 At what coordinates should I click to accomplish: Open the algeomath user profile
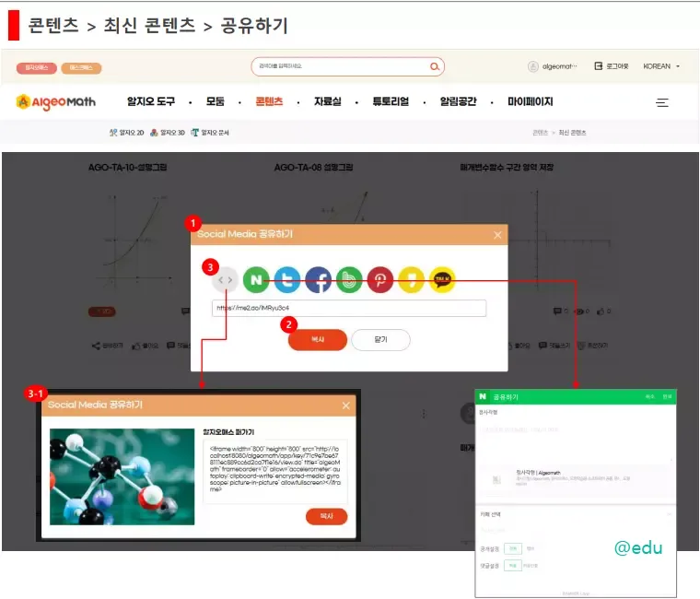click(x=553, y=66)
